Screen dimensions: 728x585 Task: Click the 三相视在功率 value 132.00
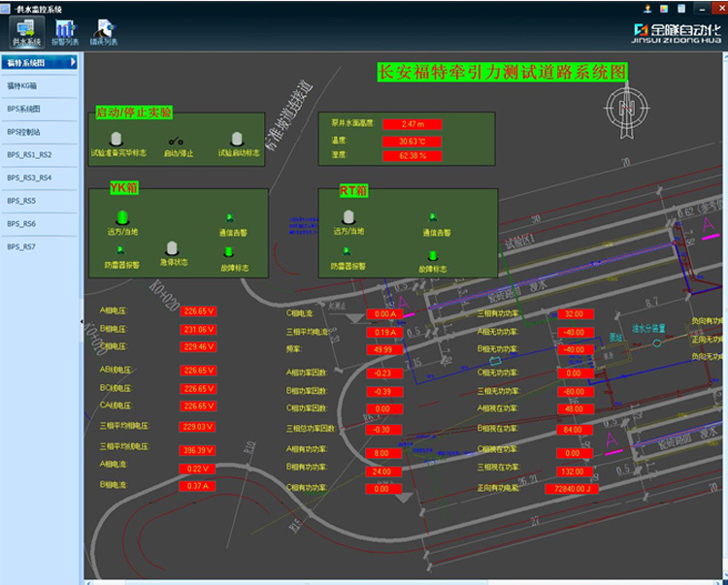(x=575, y=471)
